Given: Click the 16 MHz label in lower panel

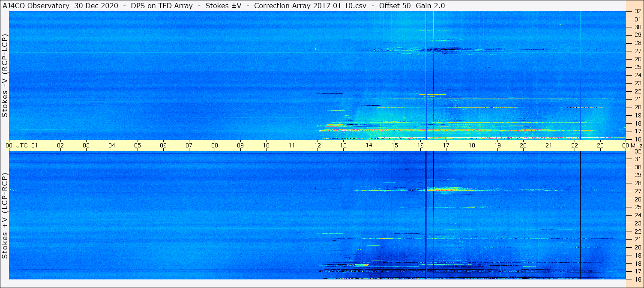Looking at the screenshot, I should pyautogui.click(x=638, y=279).
